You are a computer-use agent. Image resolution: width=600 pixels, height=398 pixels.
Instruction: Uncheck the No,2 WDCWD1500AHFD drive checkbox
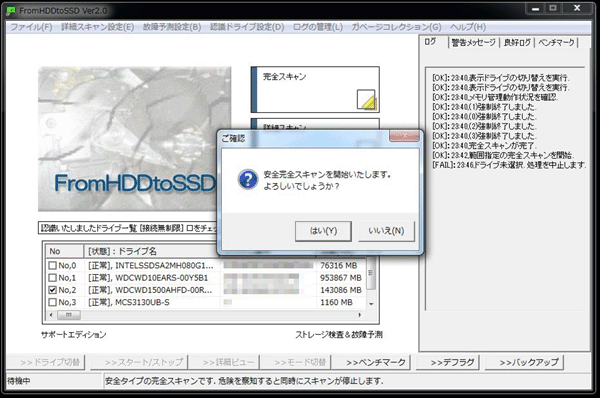[52, 290]
